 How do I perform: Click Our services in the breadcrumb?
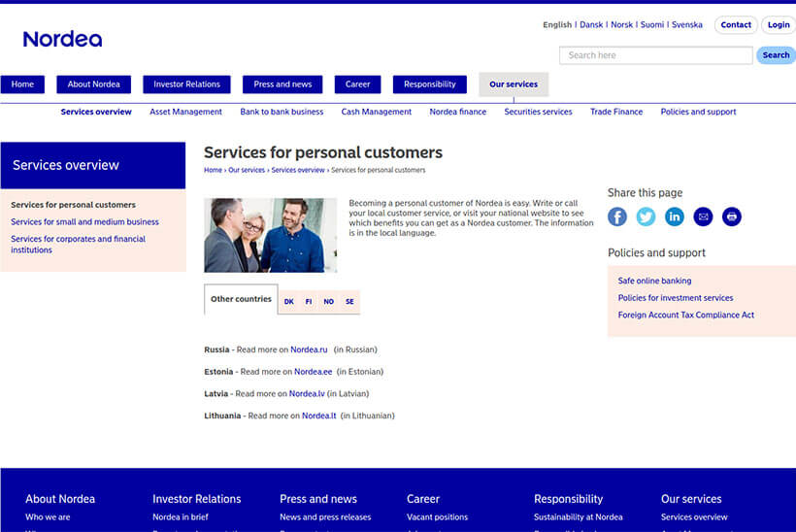[x=247, y=170]
